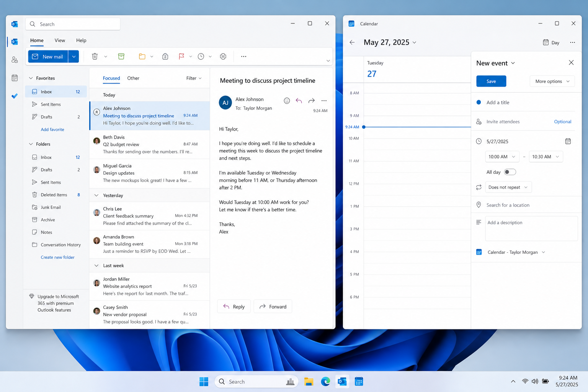This screenshot has height=392, width=588.
Task: Switch to the Focused inbox tab
Action: click(x=111, y=78)
